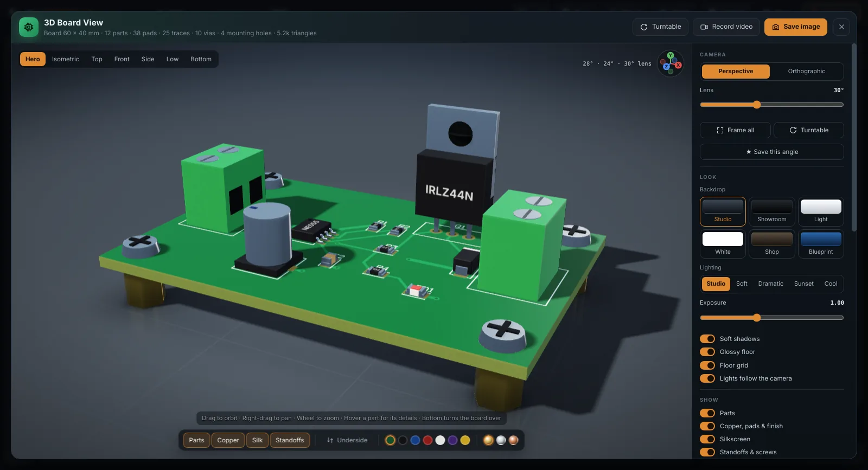Click Frame all in the Camera panel
Image resolution: width=868 pixels, height=470 pixels.
[735, 130]
